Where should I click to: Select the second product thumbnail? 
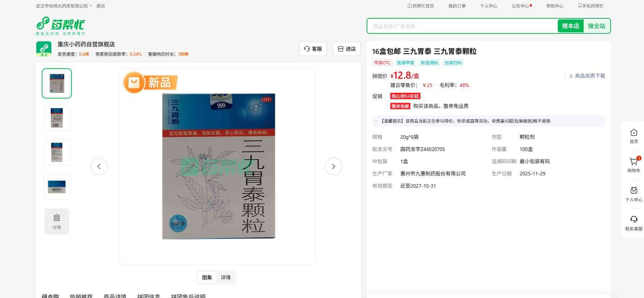point(57,118)
